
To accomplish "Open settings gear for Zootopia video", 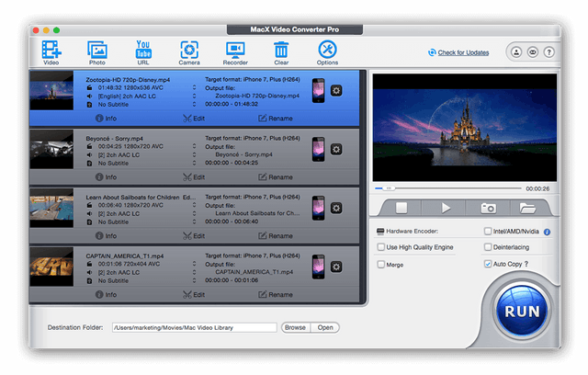I will (x=336, y=90).
